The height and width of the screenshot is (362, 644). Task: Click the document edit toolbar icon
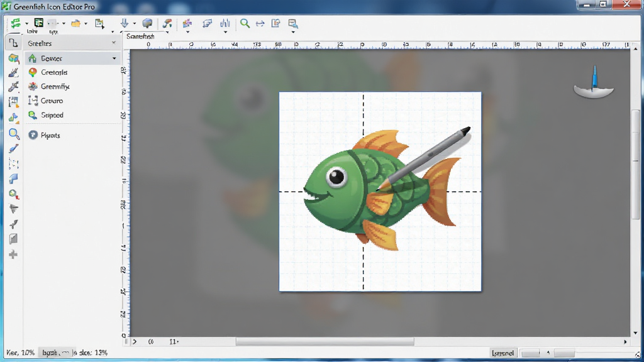275,23
